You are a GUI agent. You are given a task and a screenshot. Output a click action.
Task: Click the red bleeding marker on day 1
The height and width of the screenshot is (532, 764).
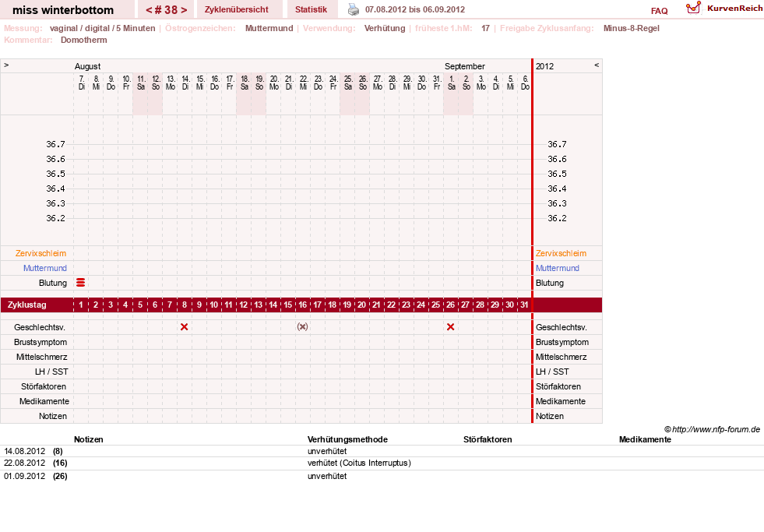pyautogui.click(x=81, y=283)
